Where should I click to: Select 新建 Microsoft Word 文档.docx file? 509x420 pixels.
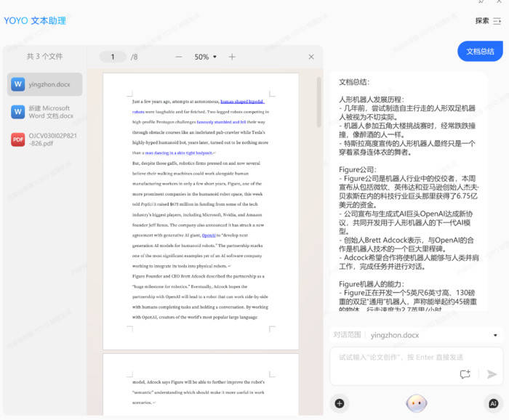pos(45,112)
